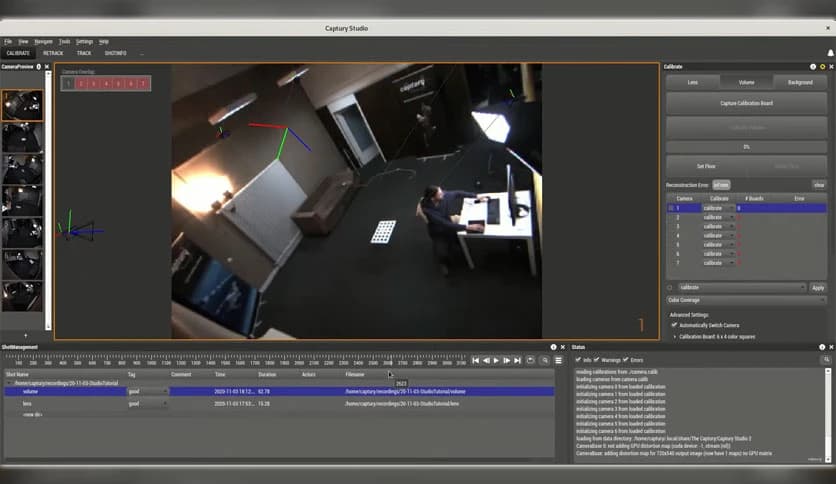Select camera 1 in Camera Overlay strip
Screen dimensions: 836x484
click(x=68, y=84)
